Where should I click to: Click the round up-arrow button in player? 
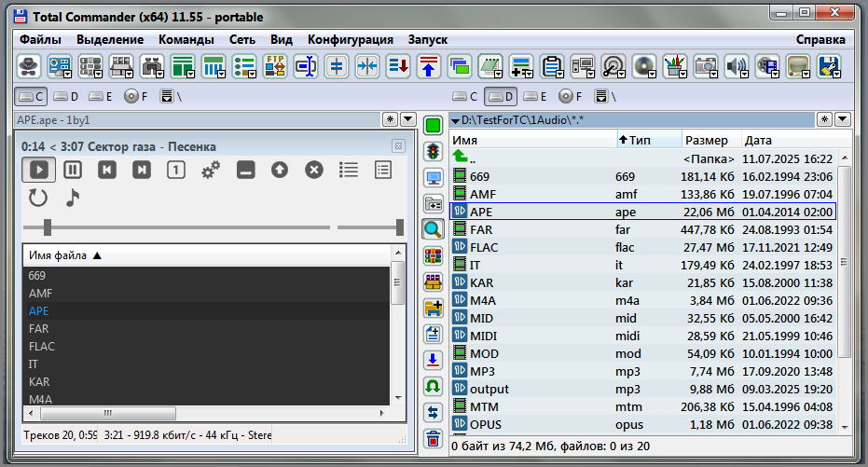coord(280,170)
